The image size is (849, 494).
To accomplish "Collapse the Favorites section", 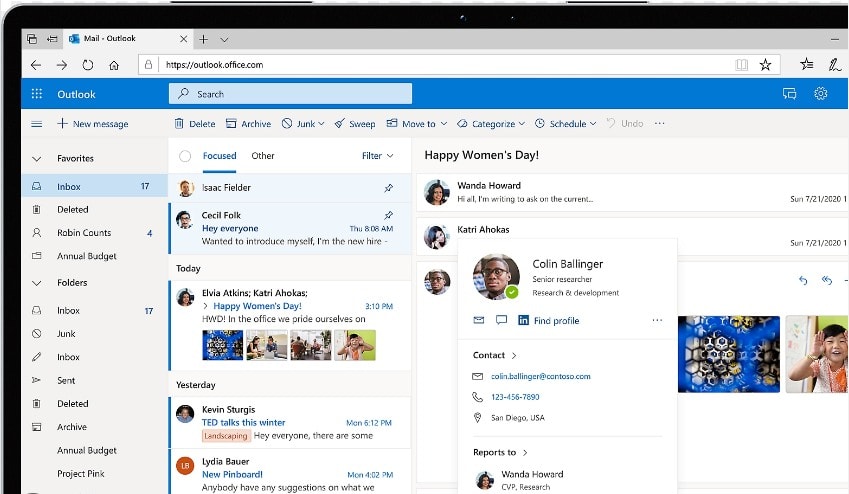I will point(37,159).
